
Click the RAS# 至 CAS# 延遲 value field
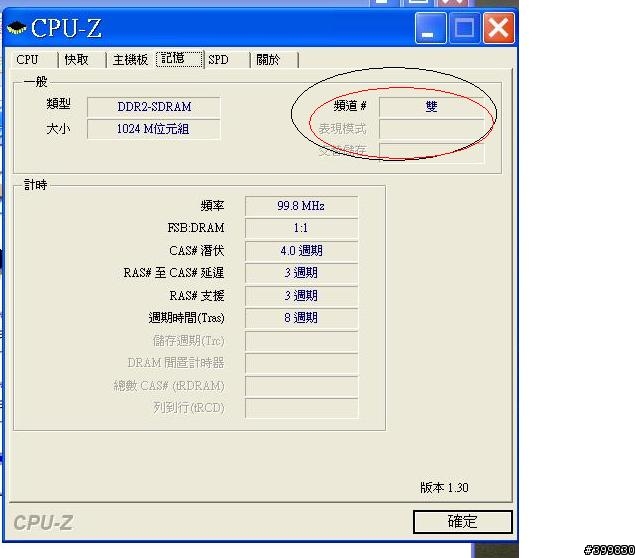tap(301, 273)
